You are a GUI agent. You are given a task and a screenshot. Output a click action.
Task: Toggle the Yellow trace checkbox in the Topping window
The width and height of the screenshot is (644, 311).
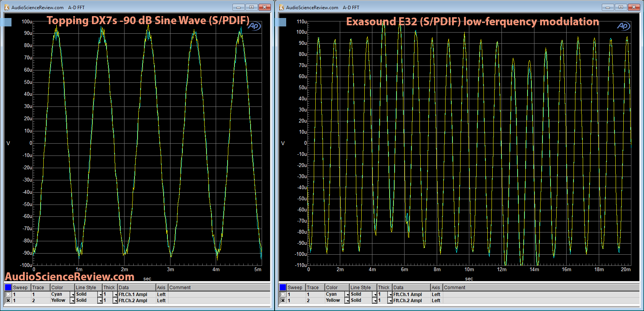[x=8, y=301]
